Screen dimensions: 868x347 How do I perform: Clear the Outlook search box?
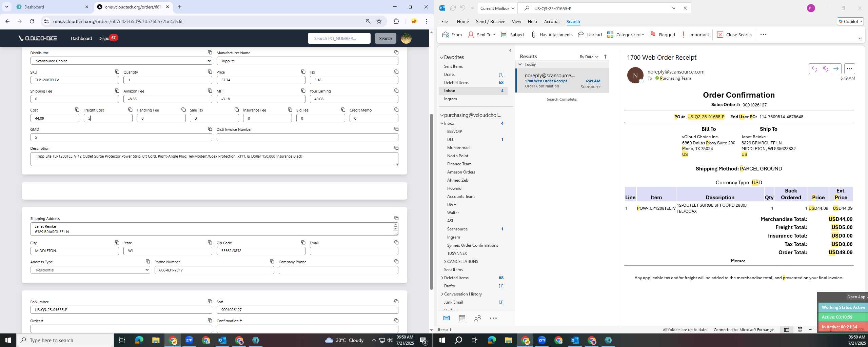tap(685, 8)
